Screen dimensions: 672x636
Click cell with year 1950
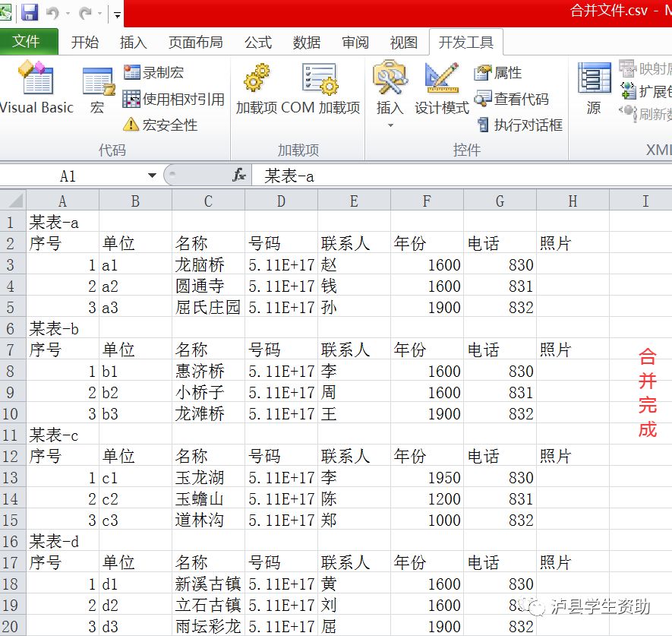(x=427, y=477)
